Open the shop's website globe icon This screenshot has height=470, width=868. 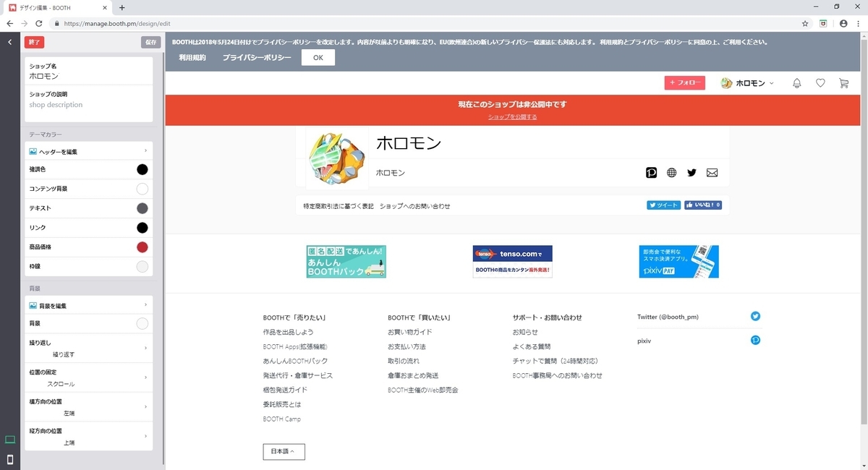pos(671,173)
